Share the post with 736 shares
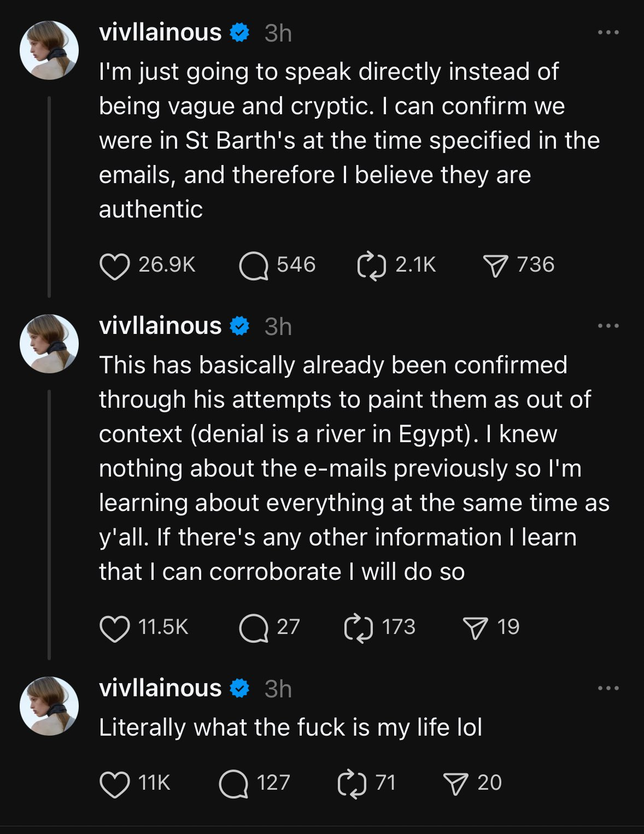Viewport: 644px width, 834px height. point(495,266)
